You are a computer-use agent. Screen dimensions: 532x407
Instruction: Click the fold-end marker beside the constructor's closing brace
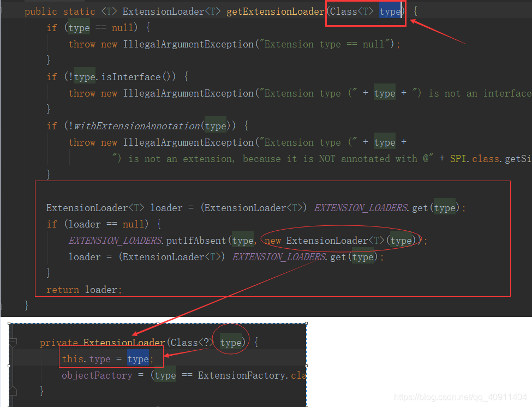13,391
